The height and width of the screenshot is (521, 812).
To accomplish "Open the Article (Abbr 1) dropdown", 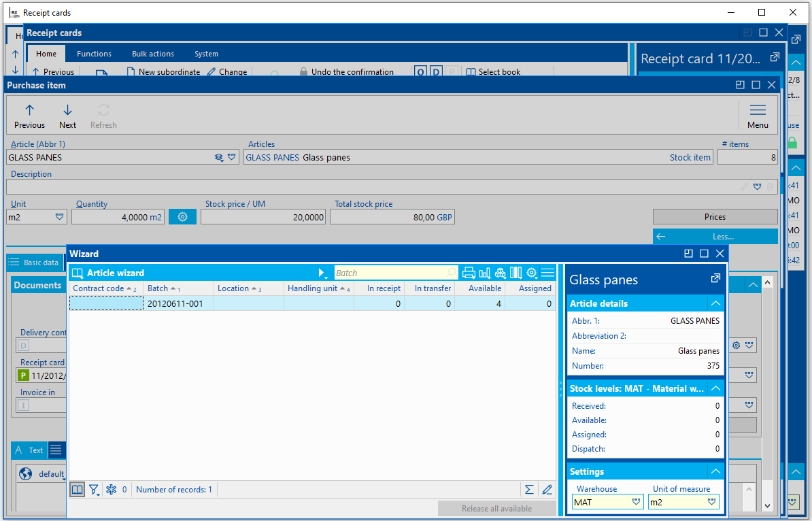I will tap(231, 157).
